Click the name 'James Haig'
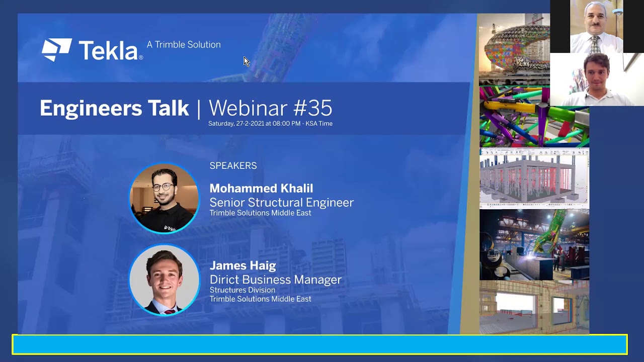Viewport: 644px width, 362px height. 243,265
